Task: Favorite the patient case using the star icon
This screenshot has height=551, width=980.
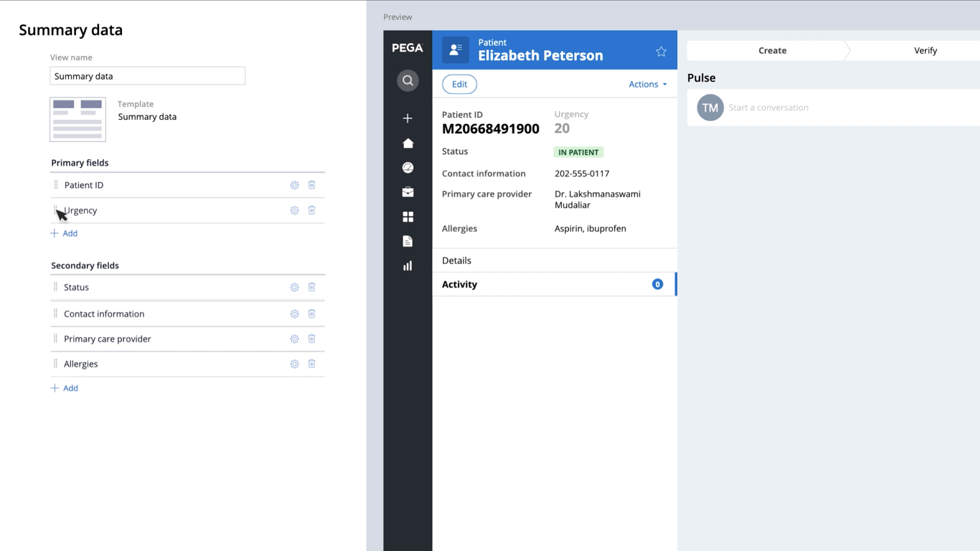Action: 661,51
